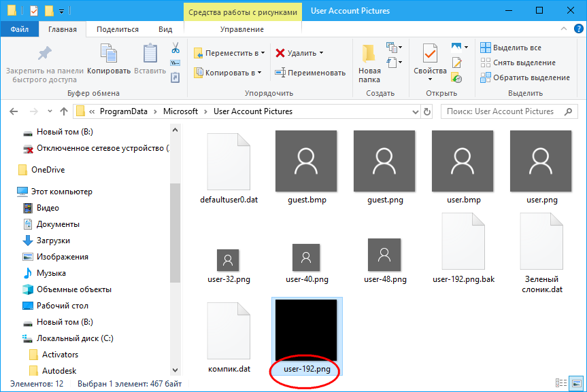Click Microsoft in the address path
Viewport: 587px width, 392px height.
(180, 111)
